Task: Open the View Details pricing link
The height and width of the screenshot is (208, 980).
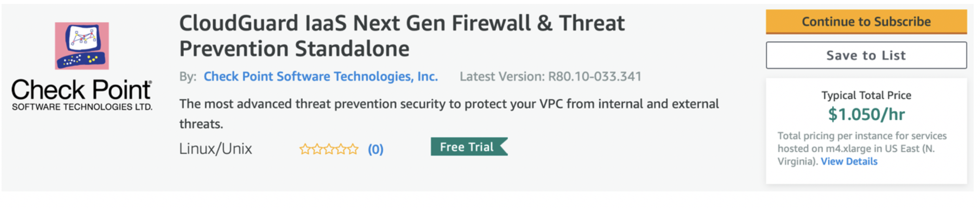Action: click(x=849, y=161)
